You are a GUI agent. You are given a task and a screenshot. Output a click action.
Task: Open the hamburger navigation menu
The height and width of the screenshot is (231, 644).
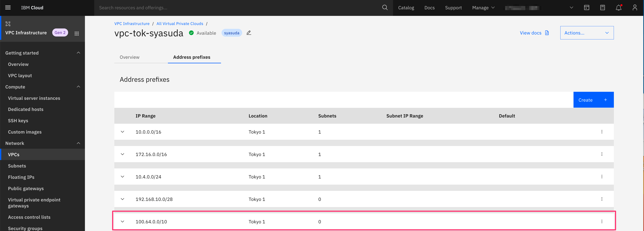[x=8, y=8]
